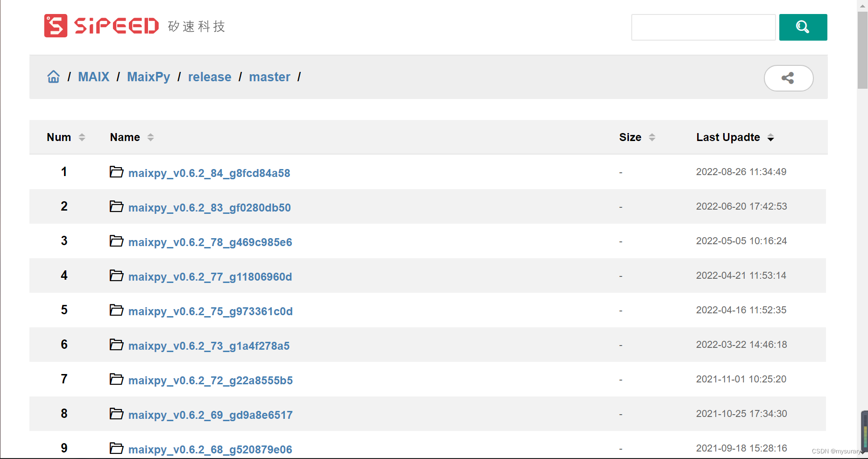Click the scrollbar up arrow
The image size is (868, 459).
pos(862,6)
